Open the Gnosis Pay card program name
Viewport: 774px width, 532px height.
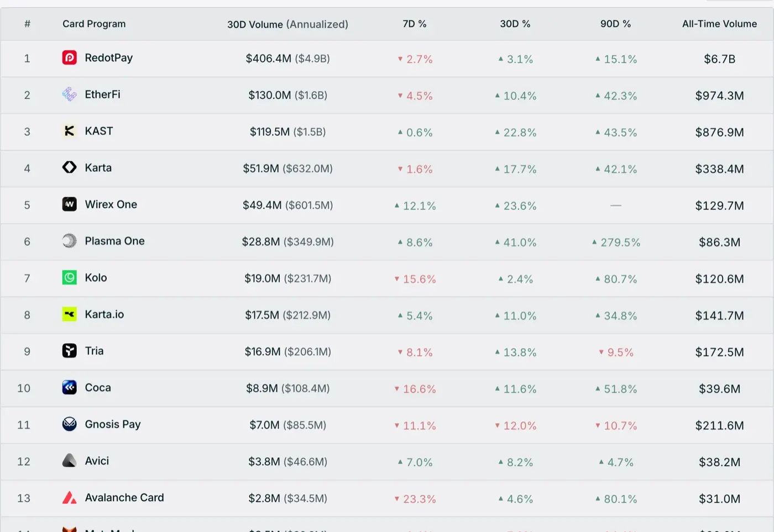(x=113, y=424)
